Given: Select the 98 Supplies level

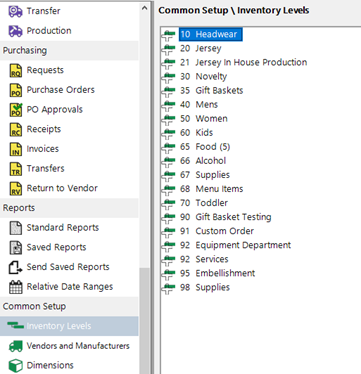Looking at the screenshot, I should point(205,287).
